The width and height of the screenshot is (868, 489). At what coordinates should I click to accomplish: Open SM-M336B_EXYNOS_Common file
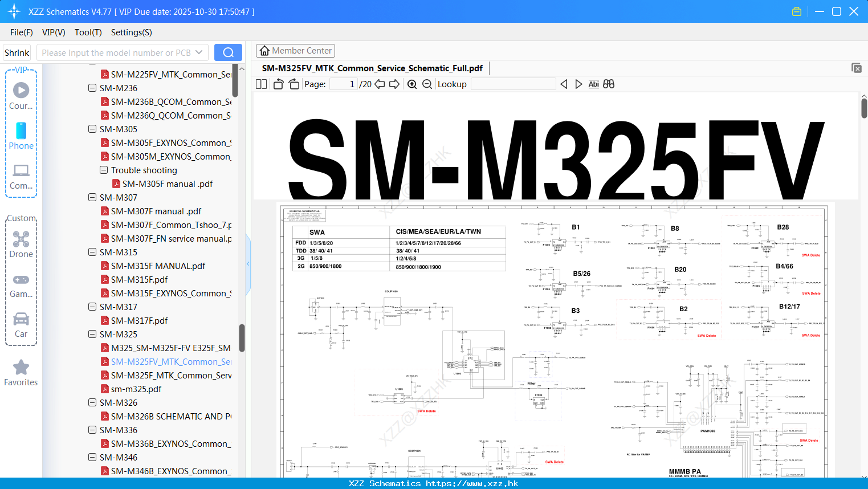171,443
